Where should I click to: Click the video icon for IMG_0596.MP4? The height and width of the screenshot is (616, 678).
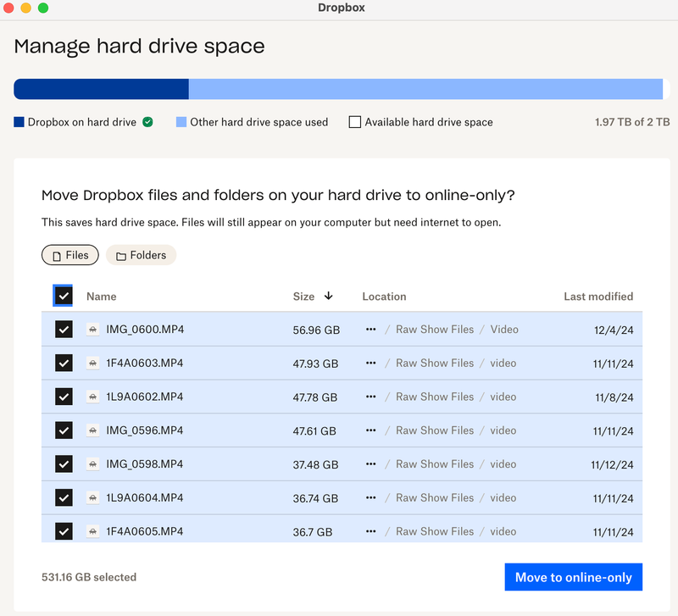click(93, 430)
